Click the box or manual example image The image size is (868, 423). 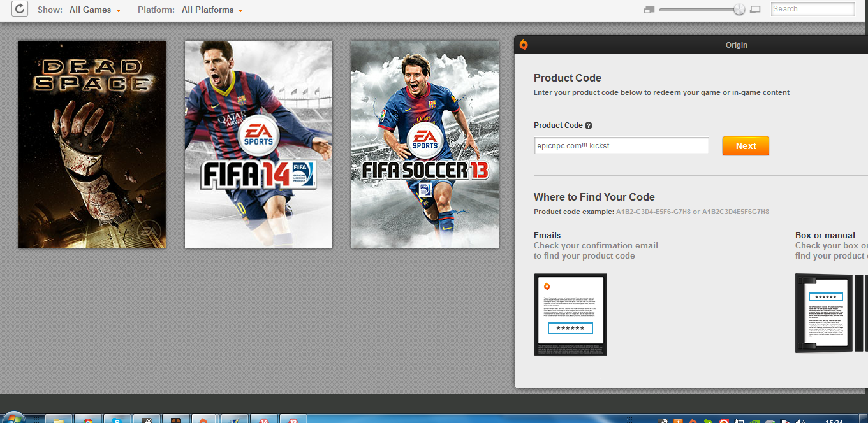click(831, 313)
